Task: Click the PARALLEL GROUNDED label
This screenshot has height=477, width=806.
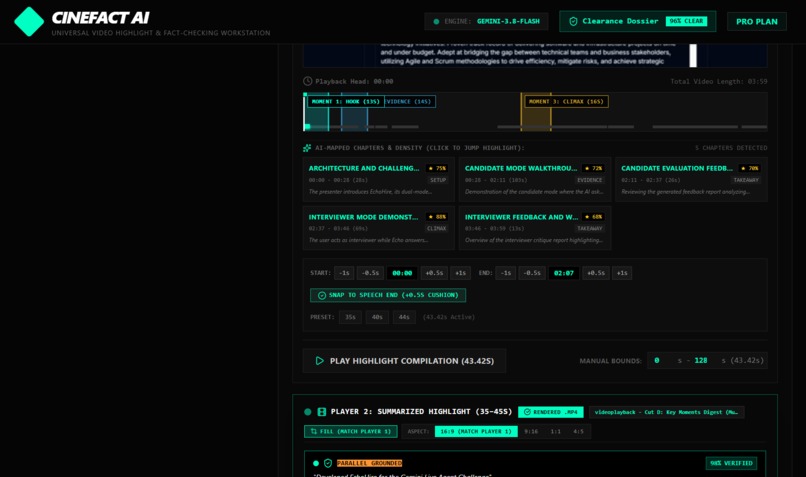Action: pyautogui.click(x=369, y=463)
